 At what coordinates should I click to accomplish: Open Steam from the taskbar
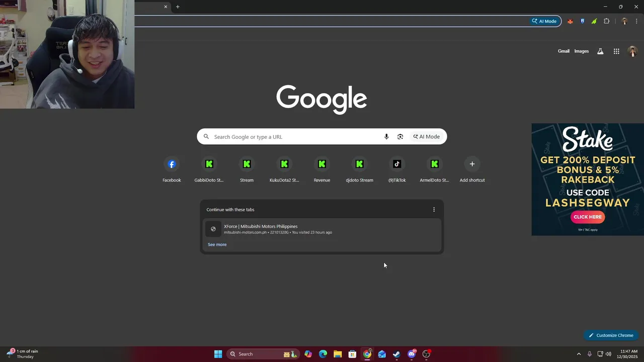[x=396, y=354]
